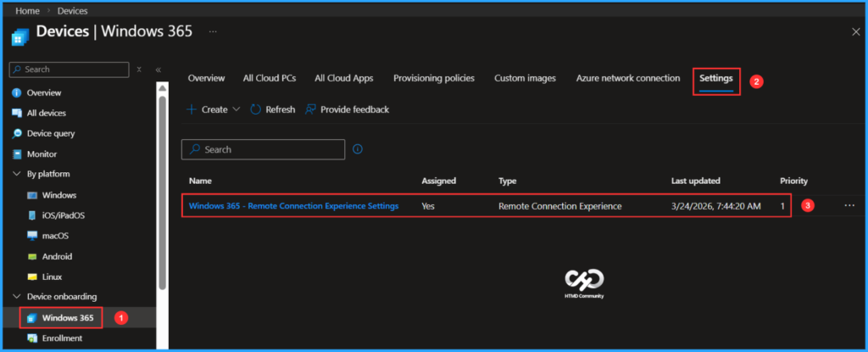Image resolution: width=868 pixels, height=352 pixels.
Task: Click the settings list Search box
Action: click(x=264, y=149)
